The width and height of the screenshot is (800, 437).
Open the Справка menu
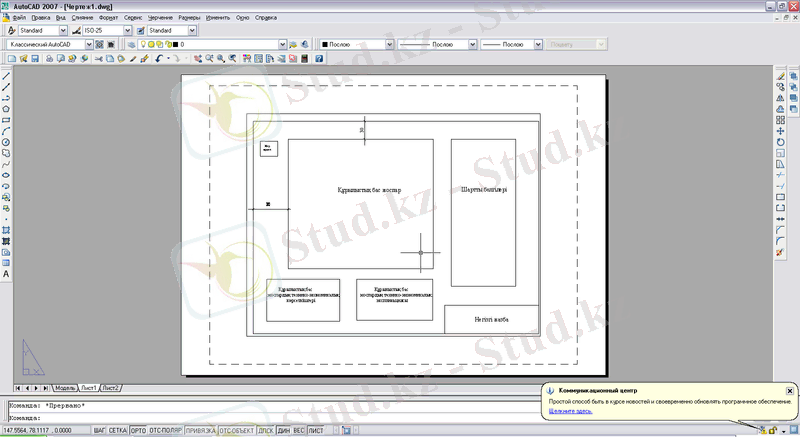click(x=266, y=17)
